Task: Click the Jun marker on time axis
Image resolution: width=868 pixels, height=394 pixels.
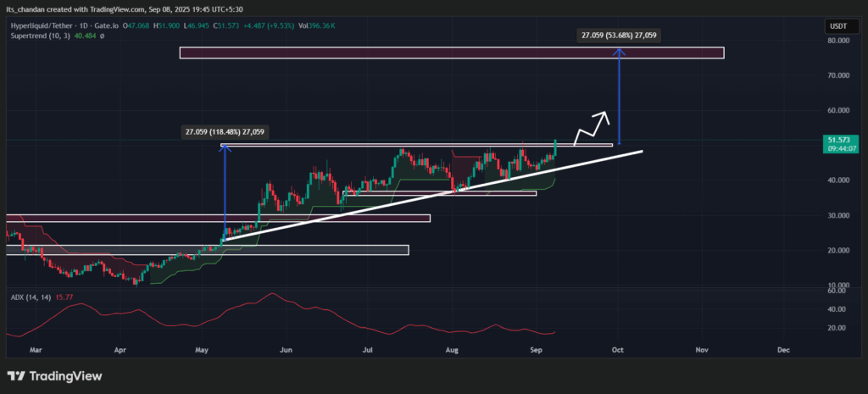Action: (x=287, y=348)
